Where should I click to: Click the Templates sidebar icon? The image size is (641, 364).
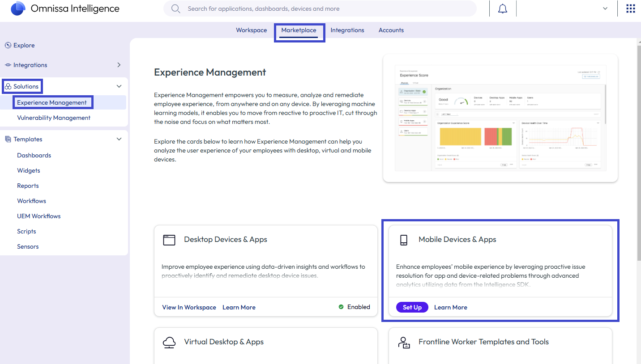pos(8,139)
